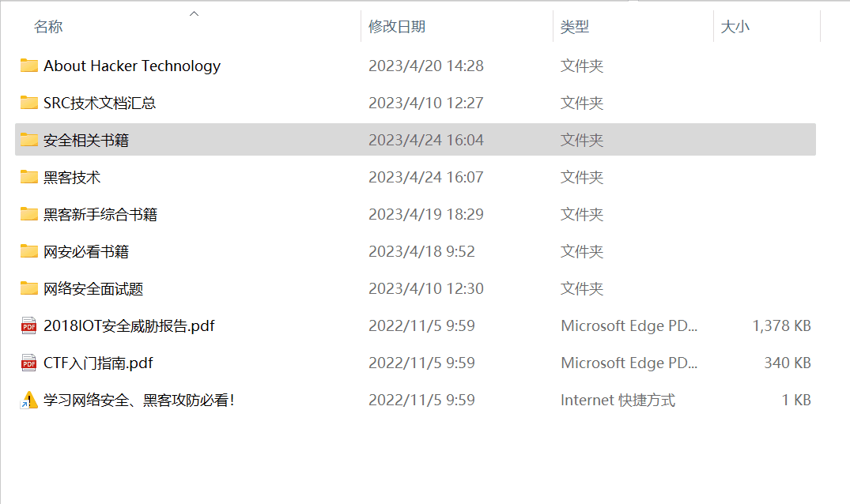Select the 黑客技术 folder name text

click(x=72, y=177)
